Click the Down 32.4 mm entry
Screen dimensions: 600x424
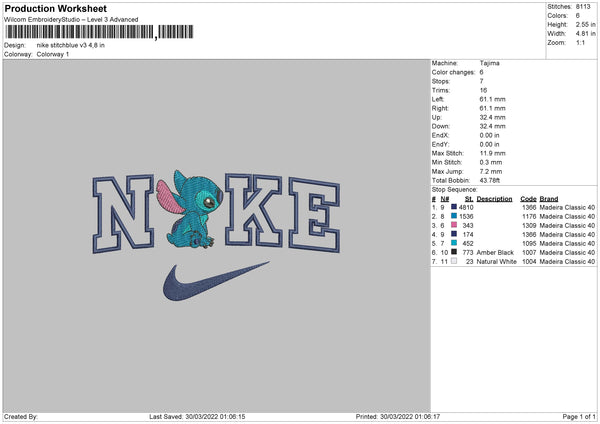(x=469, y=126)
